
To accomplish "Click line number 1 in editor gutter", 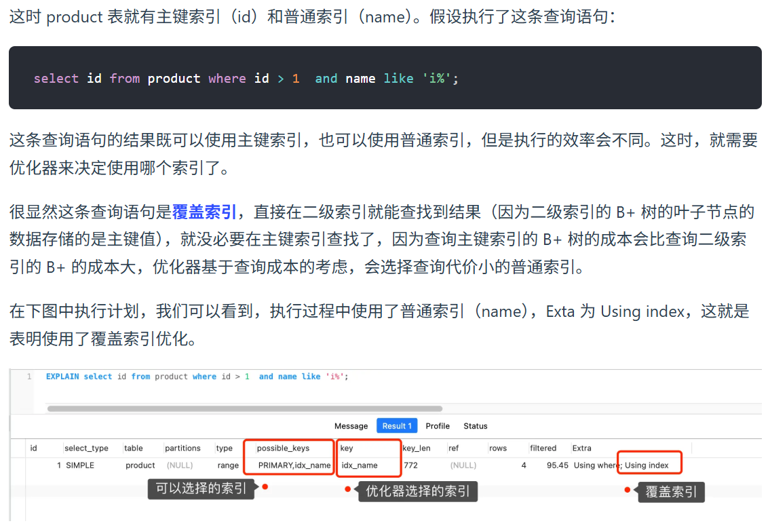I will [x=29, y=377].
